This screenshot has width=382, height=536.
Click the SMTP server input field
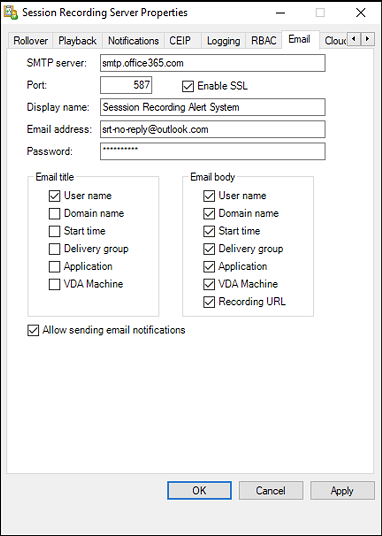[x=212, y=63]
